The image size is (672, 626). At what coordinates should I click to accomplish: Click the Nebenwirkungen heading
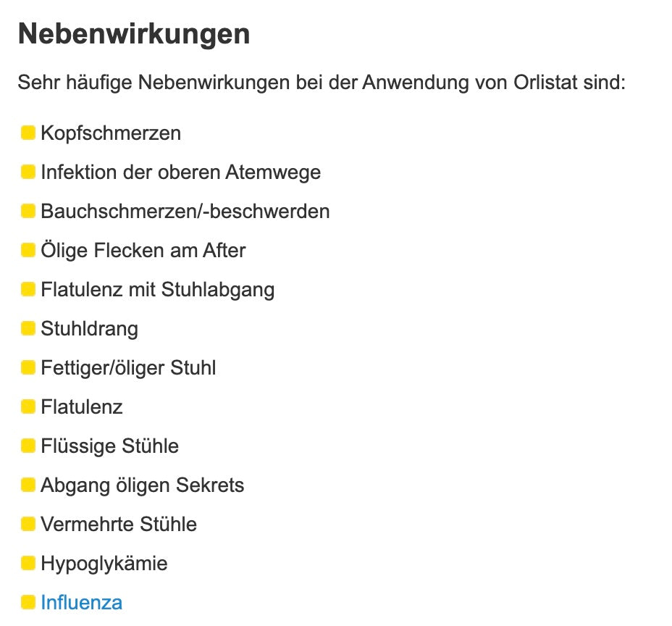pos(134,34)
